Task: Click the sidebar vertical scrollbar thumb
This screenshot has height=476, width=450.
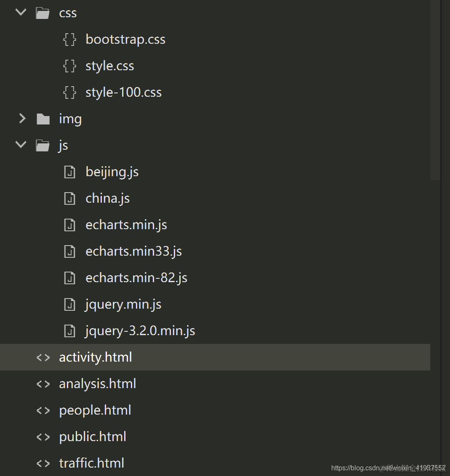Action: pos(435,90)
